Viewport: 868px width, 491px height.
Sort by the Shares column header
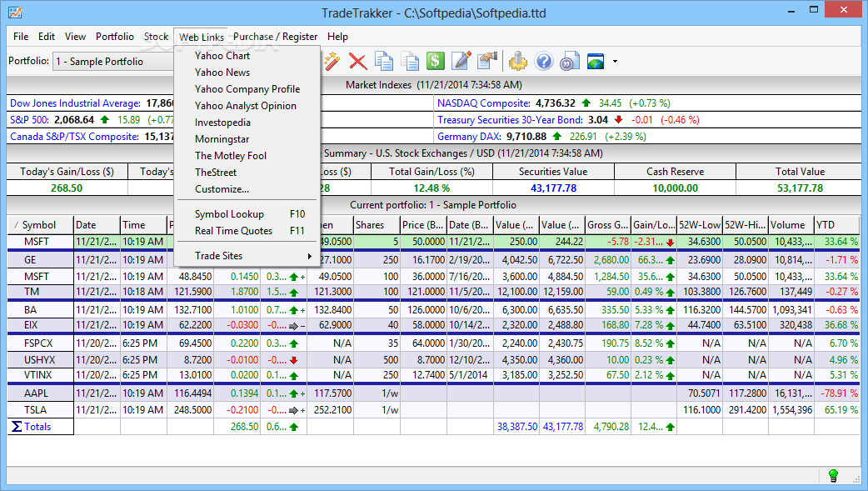click(x=377, y=225)
